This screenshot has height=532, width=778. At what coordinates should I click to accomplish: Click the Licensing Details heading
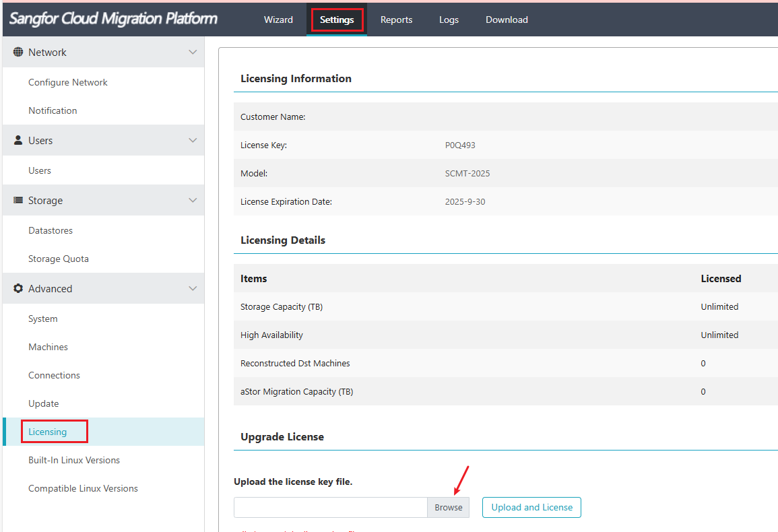click(x=283, y=240)
